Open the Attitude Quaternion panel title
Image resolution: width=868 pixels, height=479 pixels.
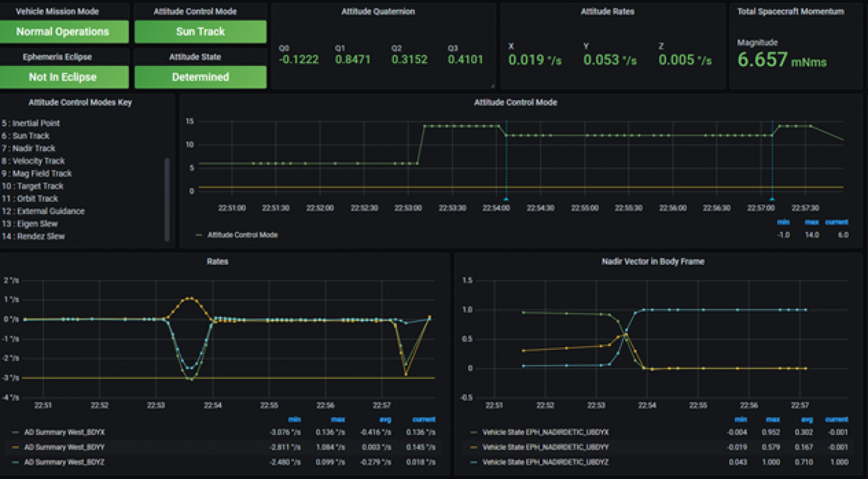[x=378, y=11]
